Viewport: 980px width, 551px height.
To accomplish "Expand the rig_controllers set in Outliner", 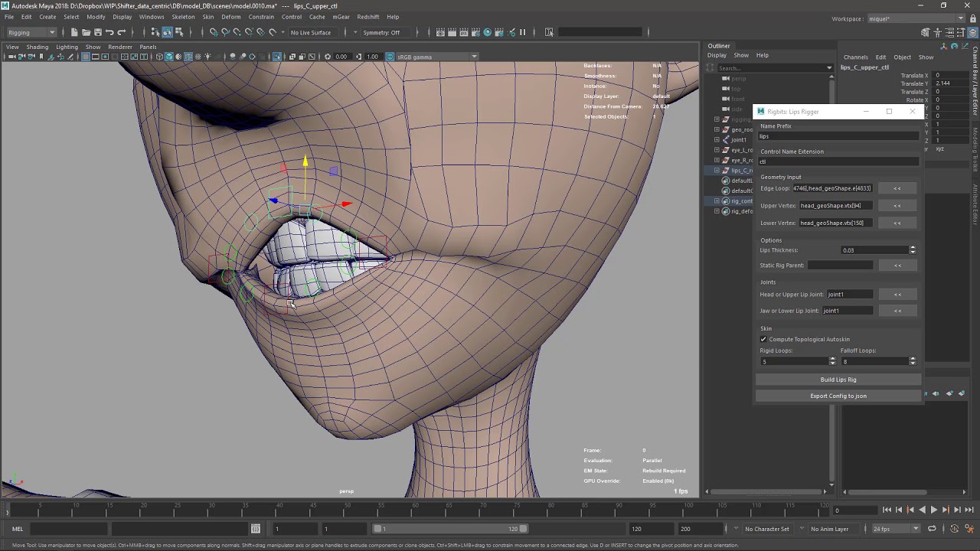I will coord(717,201).
